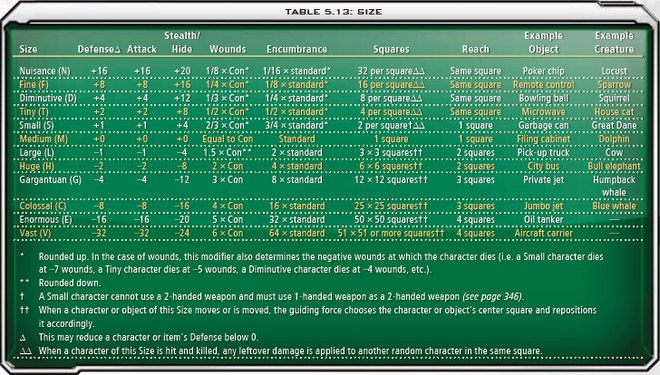The width and height of the screenshot is (660, 375).
Task: Click the "(see page 346)" reference
Action: pos(493,296)
